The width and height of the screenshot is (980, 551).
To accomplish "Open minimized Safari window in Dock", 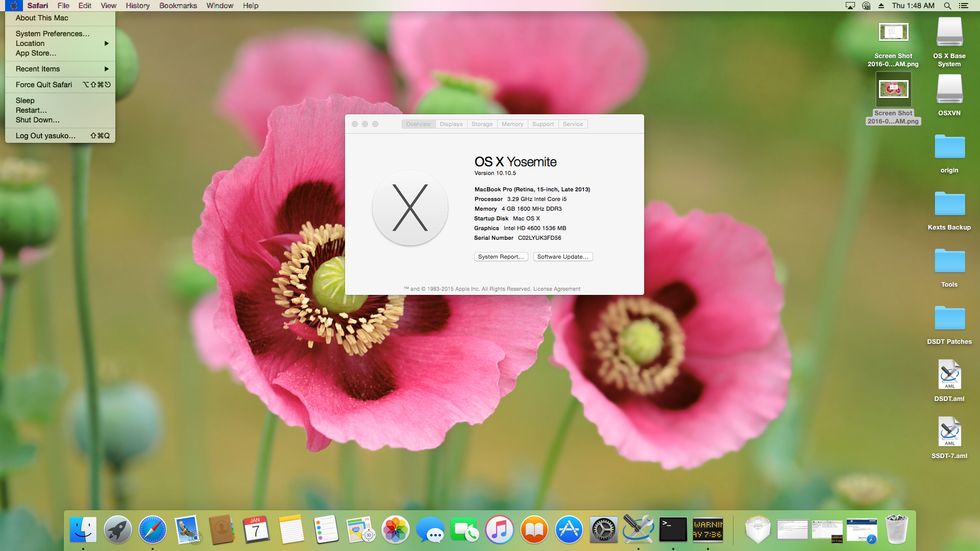I will click(x=862, y=531).
